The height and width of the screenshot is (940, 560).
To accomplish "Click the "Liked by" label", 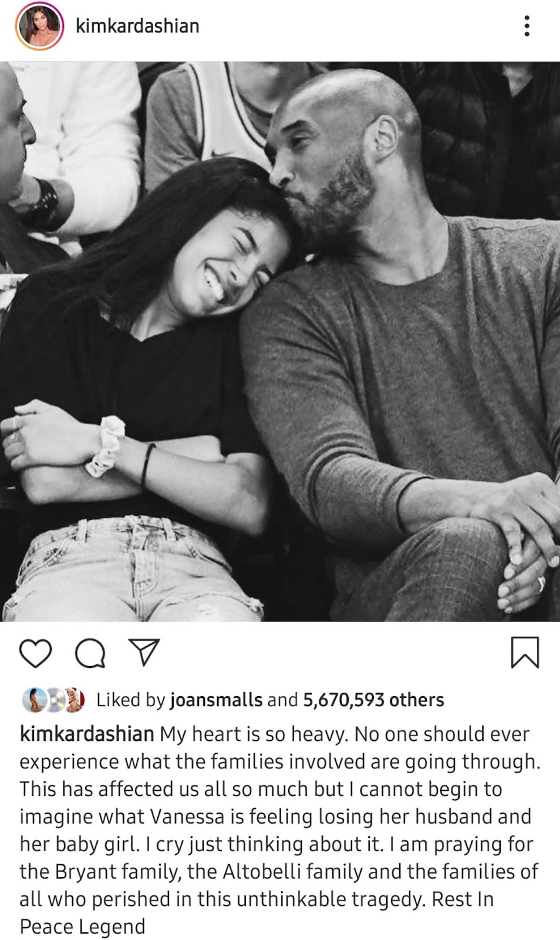I will pyautogui.click(x=131, y=700).
